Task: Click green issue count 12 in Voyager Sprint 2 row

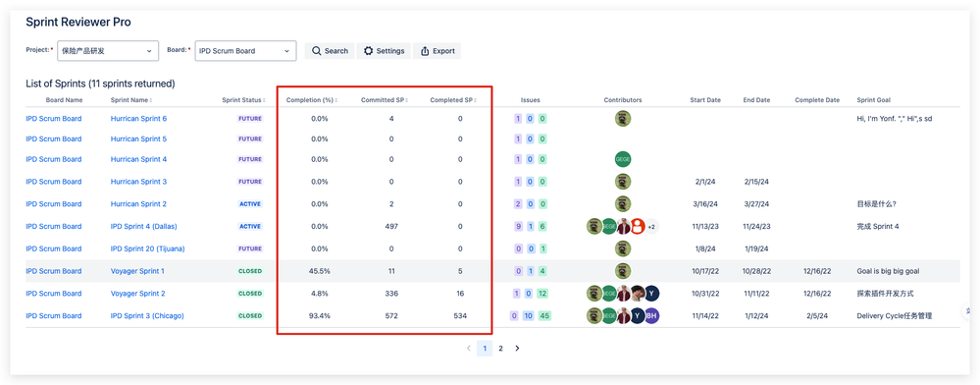Action: 542,294
